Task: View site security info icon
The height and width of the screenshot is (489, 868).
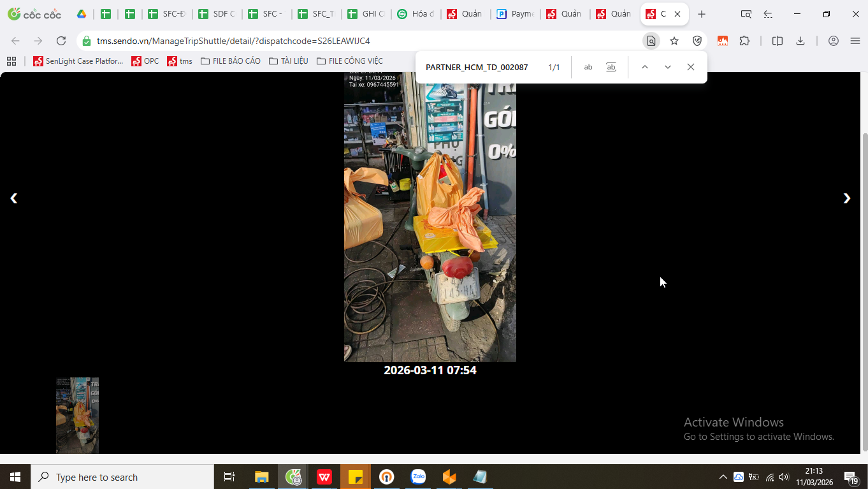Action: pos(87,41)
